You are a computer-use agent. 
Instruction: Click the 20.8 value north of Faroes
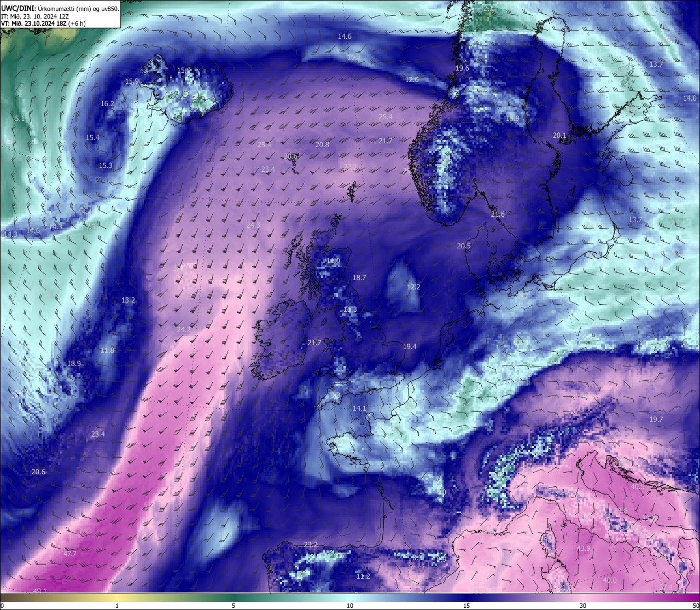323,144
